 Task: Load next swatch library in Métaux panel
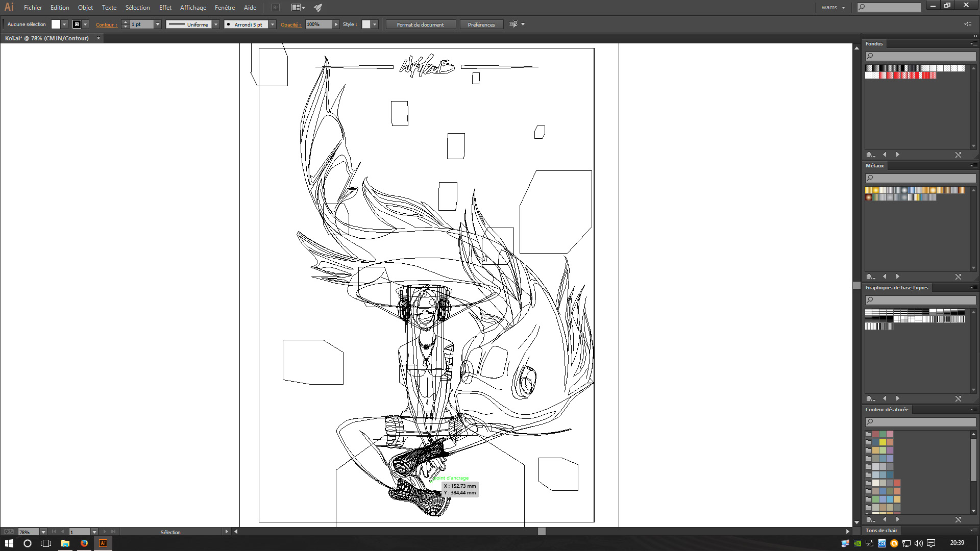(897, 277)
